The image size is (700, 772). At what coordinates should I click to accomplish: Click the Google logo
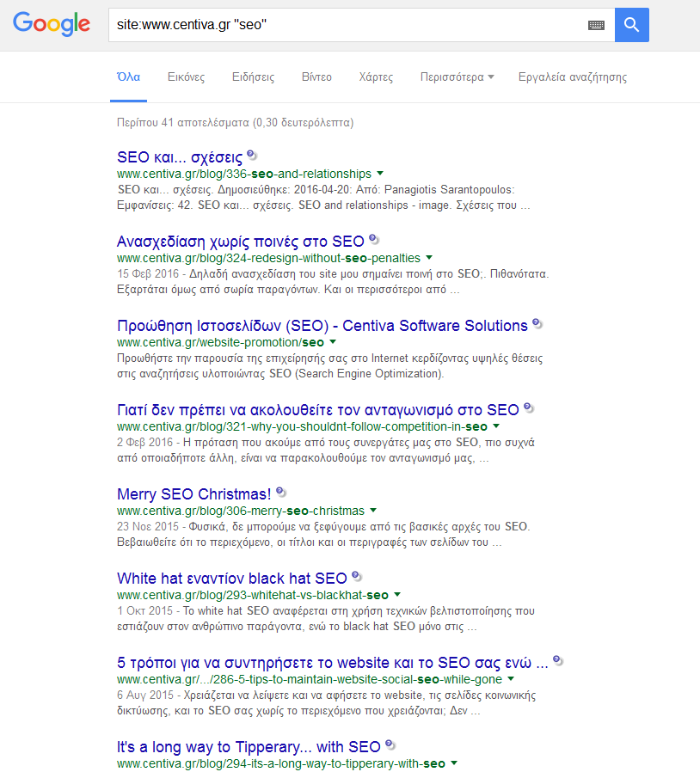pyautogui.click(x=52, y=25)
